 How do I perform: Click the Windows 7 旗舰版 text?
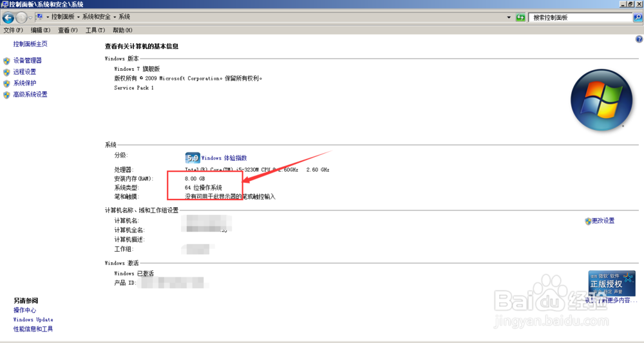pos(137,69)
